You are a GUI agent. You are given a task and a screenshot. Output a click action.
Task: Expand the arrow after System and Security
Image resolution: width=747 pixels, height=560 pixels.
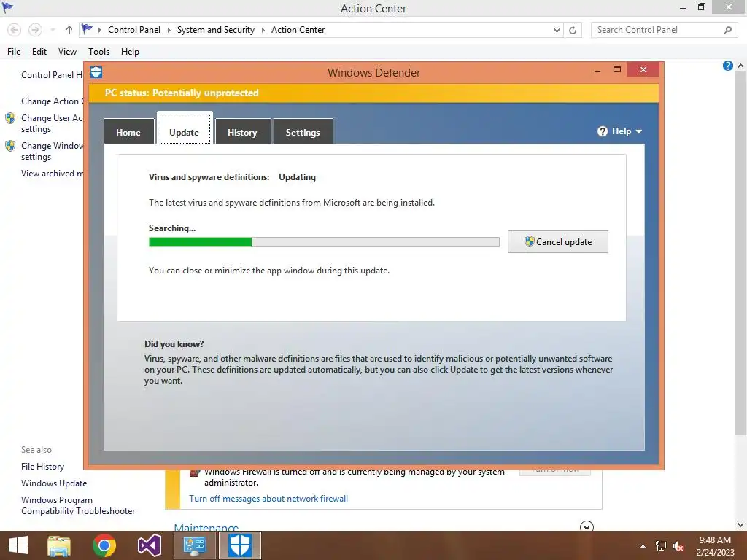[x=263, y=30]
